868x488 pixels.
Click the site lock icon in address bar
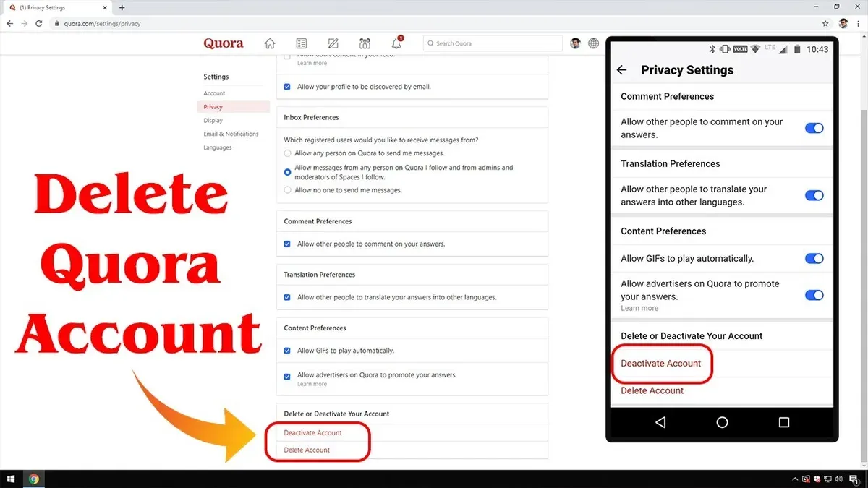coord(57,23)
